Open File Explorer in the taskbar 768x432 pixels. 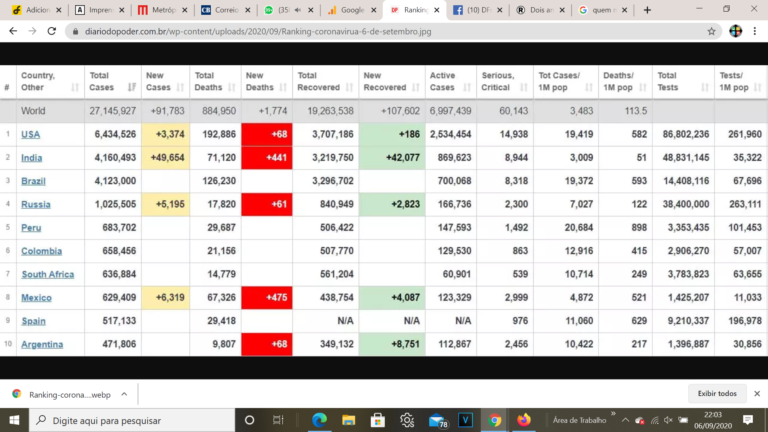[x=348, y=420]
